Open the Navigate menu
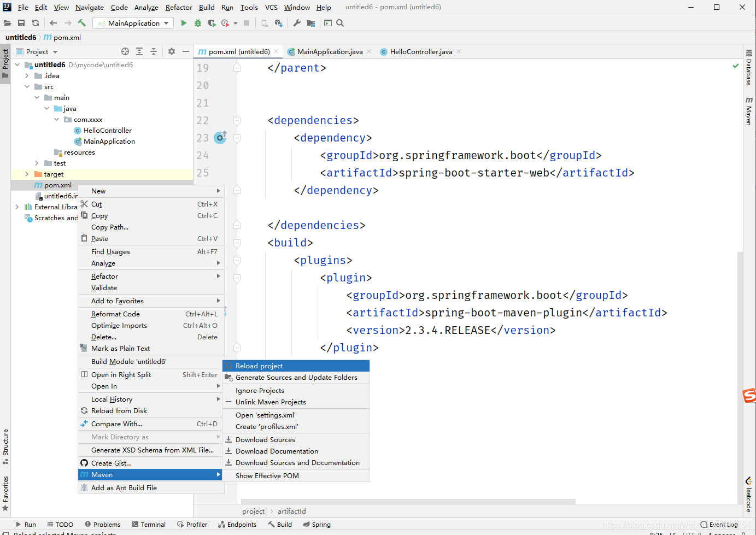 pos(89,7)
